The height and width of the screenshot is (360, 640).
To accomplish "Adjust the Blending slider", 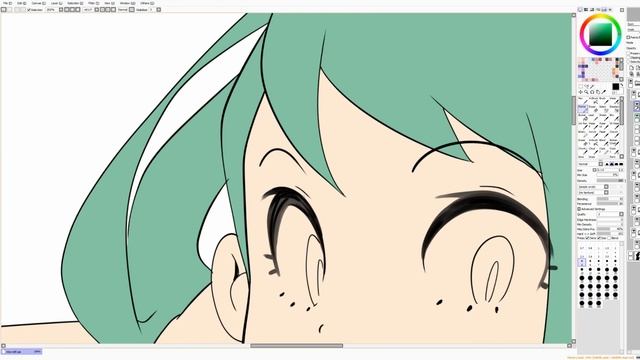I will tap(610, 199).
